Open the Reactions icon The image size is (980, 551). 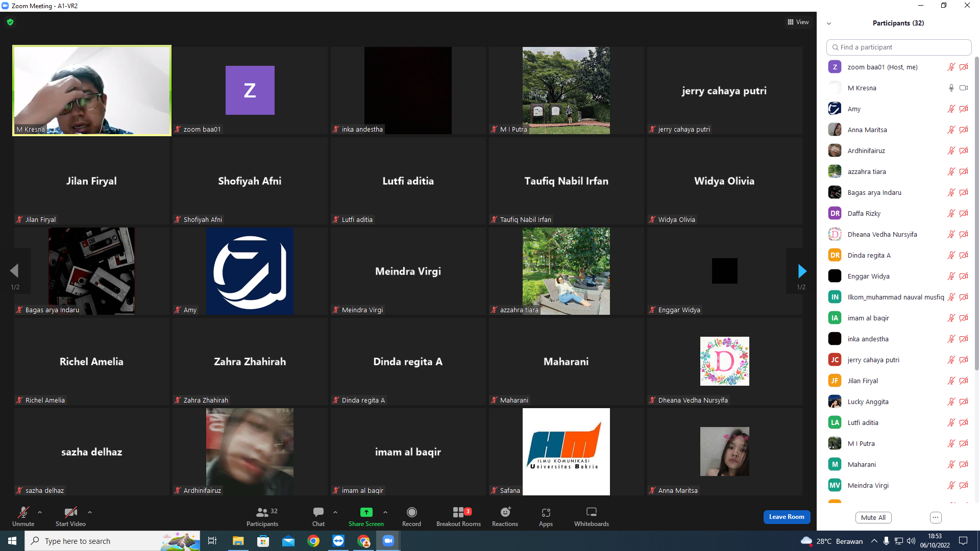coord(505,512)
